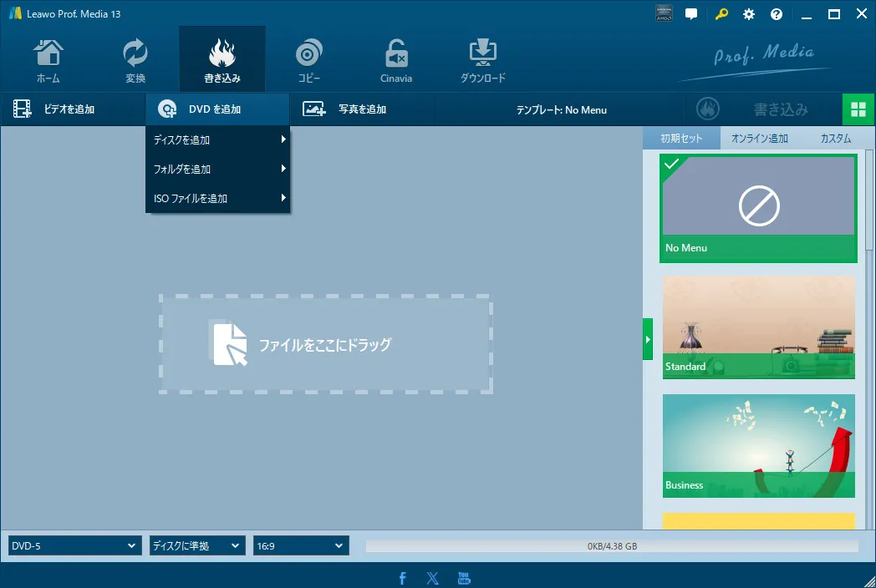Click the window resize grip corner
Screen dimensions: 876x588
tap(868, 581)
